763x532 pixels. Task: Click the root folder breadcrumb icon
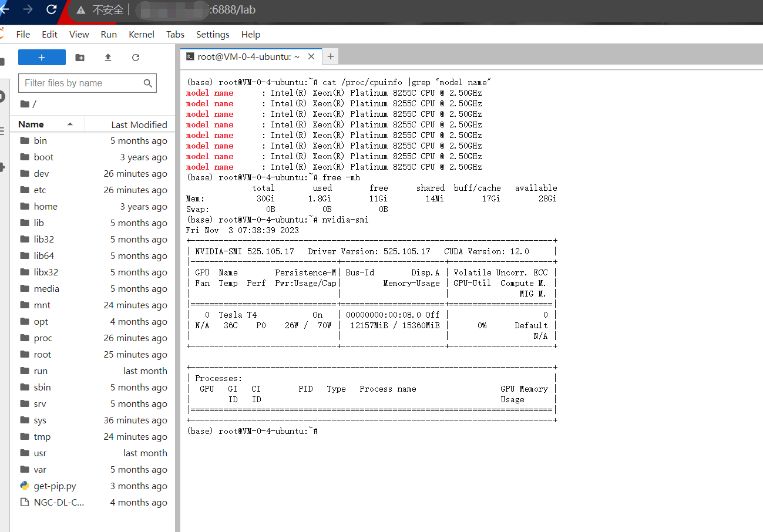(x=25, y=104)
